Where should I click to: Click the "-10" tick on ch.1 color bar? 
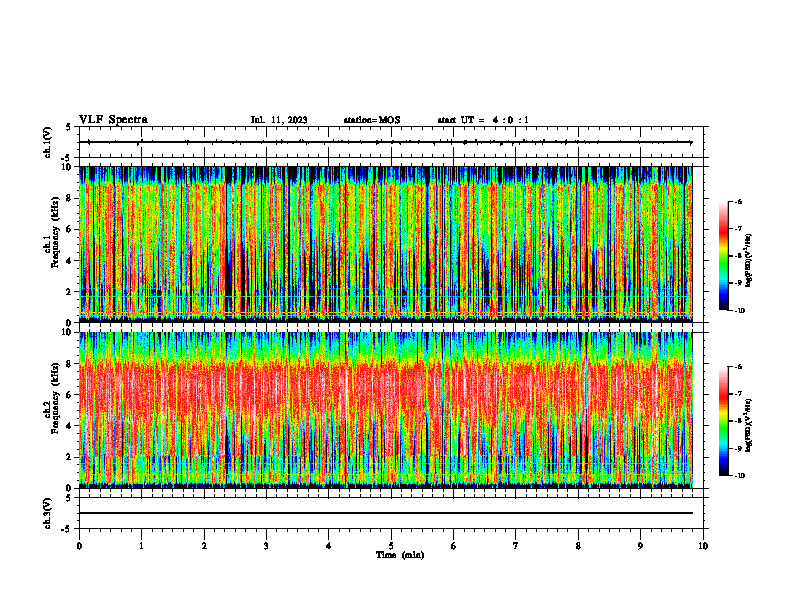740,311
